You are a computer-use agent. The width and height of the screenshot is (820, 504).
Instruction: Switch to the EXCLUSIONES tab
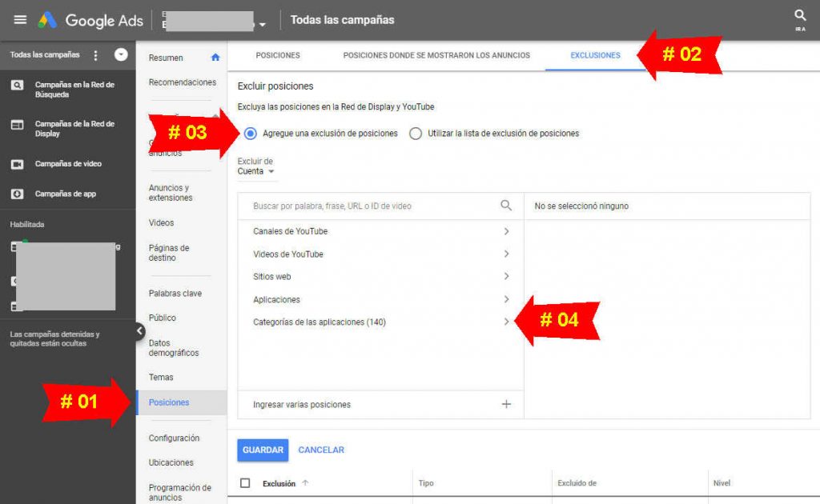pyautogui.click(x=595, y=55)
